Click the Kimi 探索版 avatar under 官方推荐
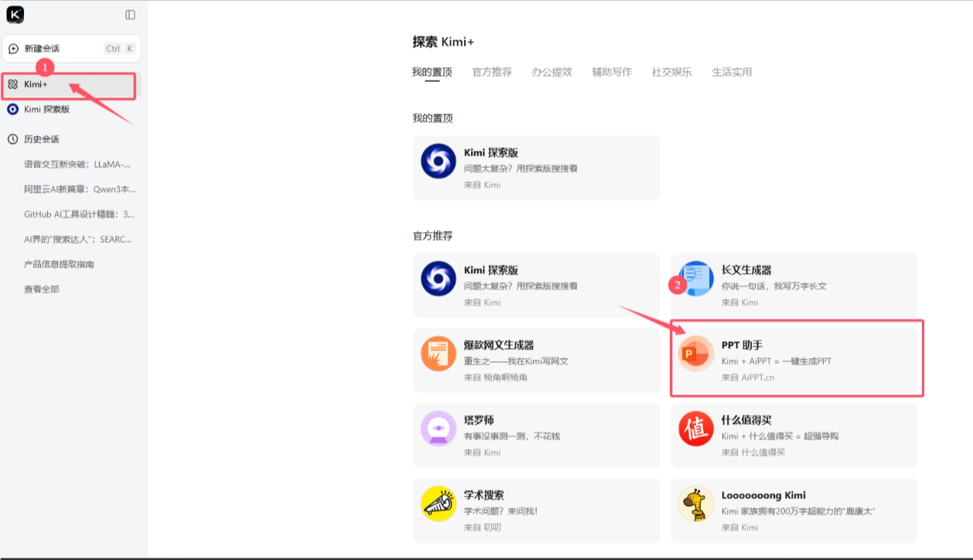Image resolution: width=973 pixels, height=560 pixels. tap(439, 278)
